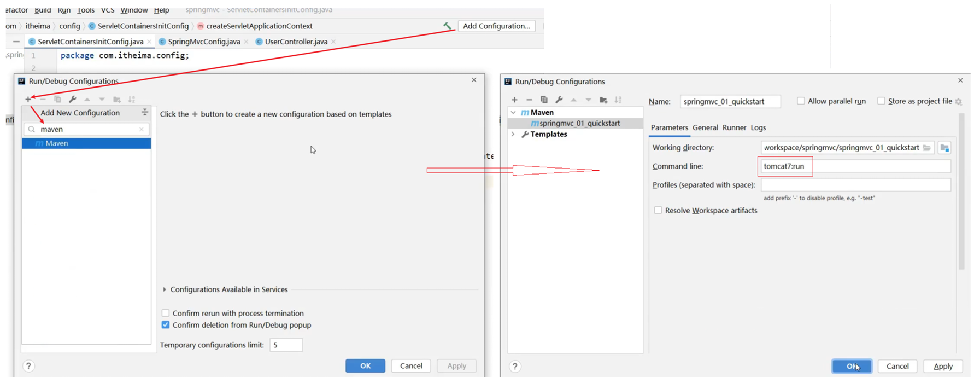Viewport: 980px width, 383px height.
Task: Click the Name field with springmvc_01_quickstart
Action: pos(730,101)
